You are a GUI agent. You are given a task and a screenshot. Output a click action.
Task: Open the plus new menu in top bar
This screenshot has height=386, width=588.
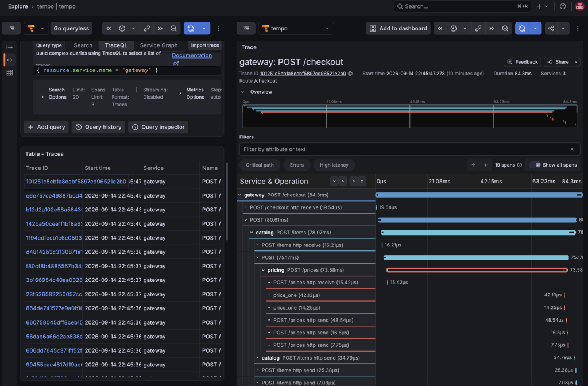pos(542,6)
